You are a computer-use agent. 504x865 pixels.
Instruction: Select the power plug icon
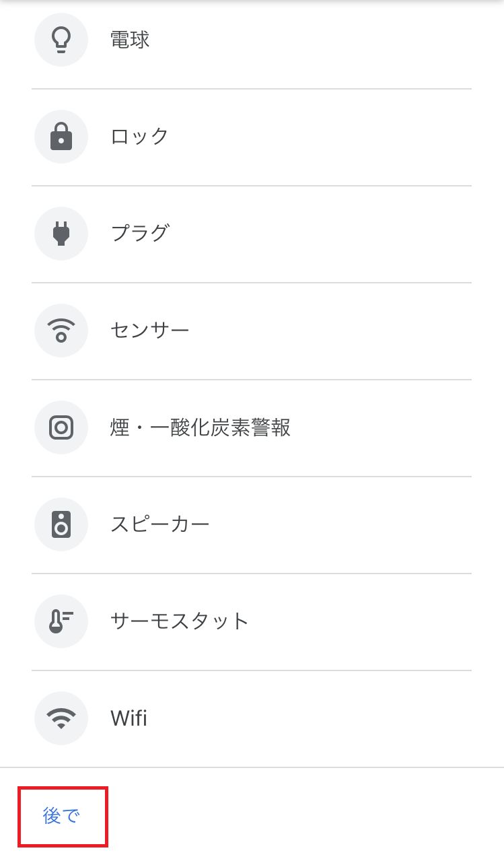(61, 234)
